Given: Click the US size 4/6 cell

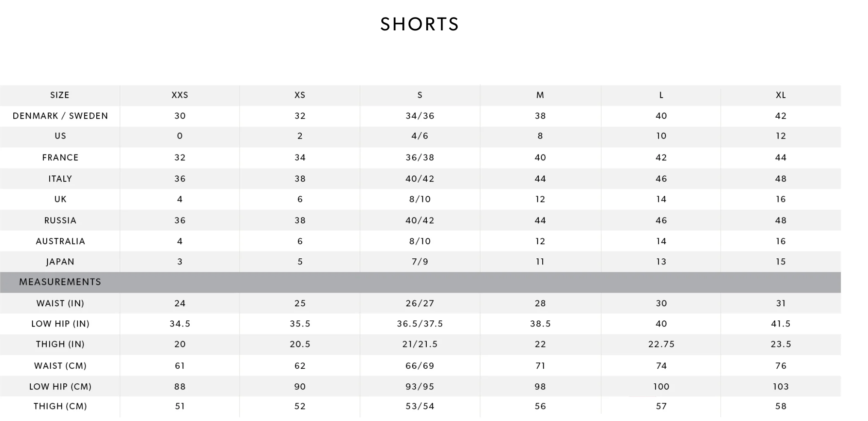Looking at the screenshot, I should pyautogui.click(x=420, y=136).
